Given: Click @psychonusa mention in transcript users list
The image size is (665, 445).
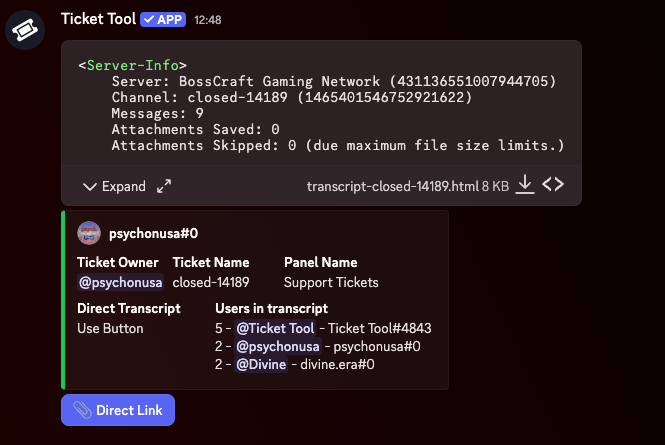Looking at the screenshot, I should pos(277,347).
